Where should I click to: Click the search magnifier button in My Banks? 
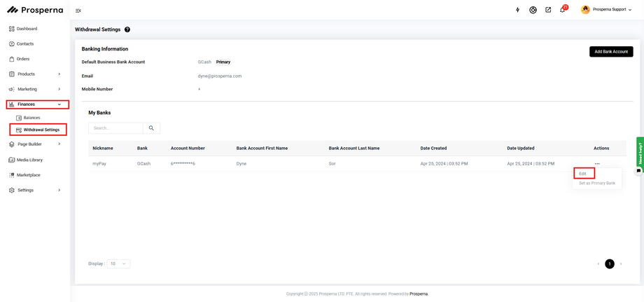152,128
